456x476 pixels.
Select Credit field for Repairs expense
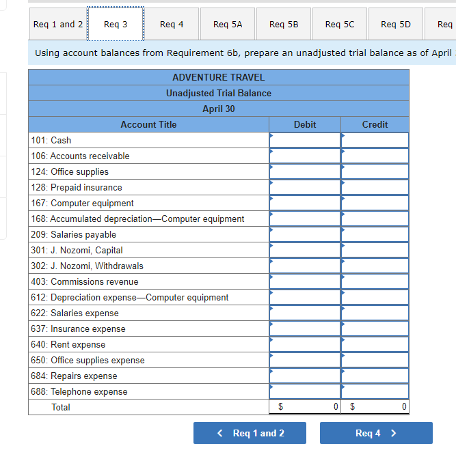pyautogui.click(x=375, y=376)
